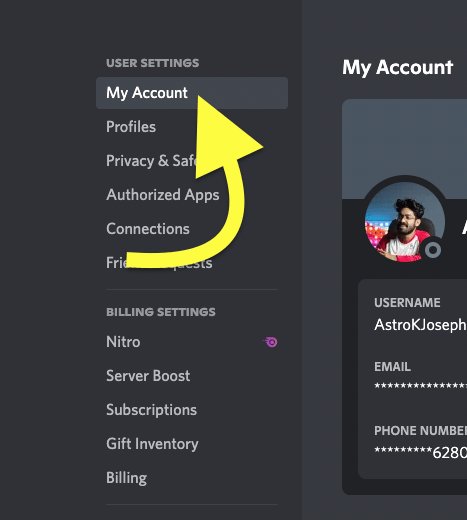This screenshot has height=520, width=467.
Task: Click the AstroKJoseph username field
Action: pyautogui.click(x=420, y=325)
